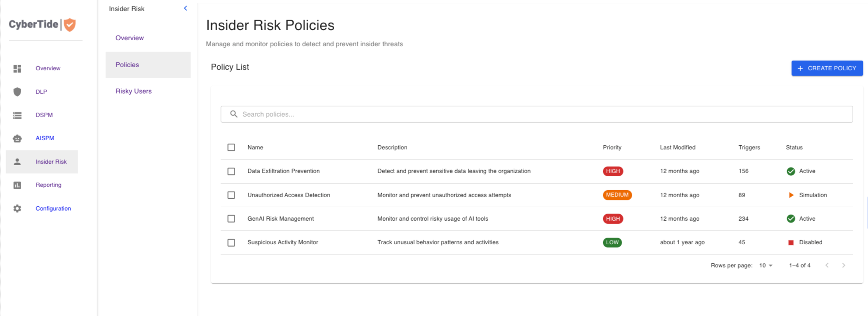Open the Suspicious Activity Monitor policy
Viewport: 868px width, 316px height.
[282, 242]
